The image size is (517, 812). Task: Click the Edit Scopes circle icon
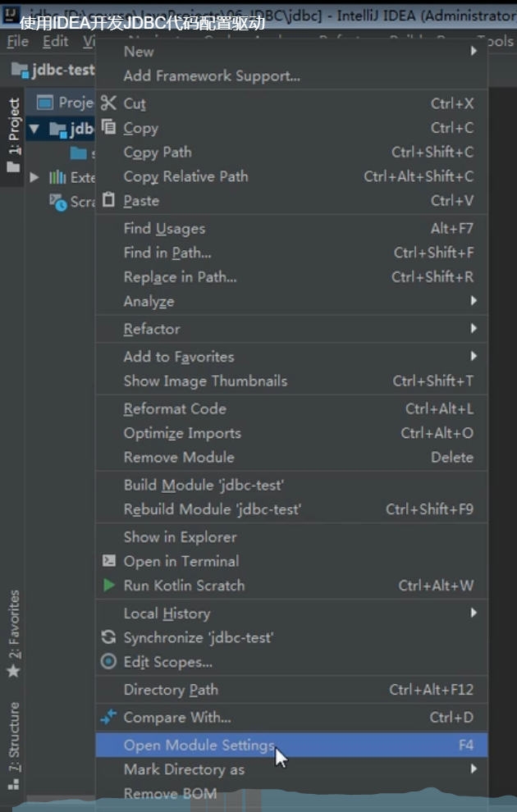click(108, 661)
